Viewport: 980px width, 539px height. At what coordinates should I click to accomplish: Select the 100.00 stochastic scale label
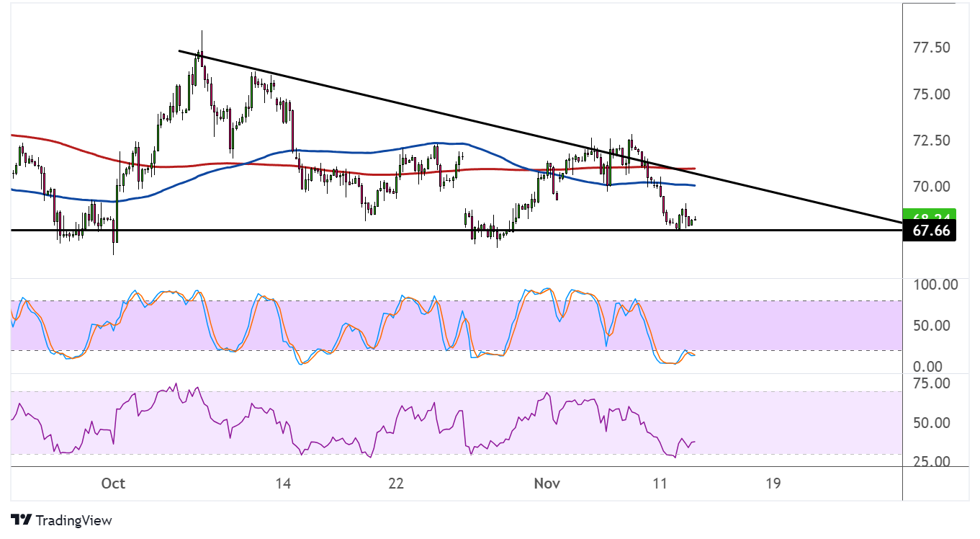pos(935,285)
